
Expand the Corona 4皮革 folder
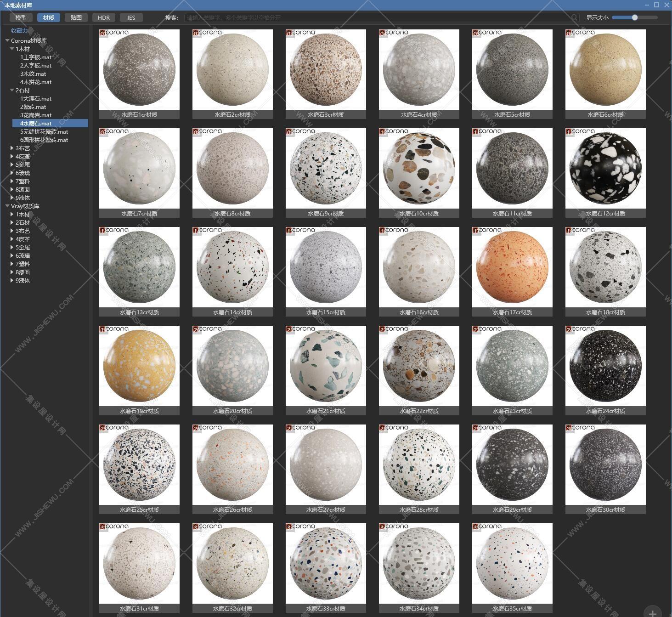[x=12, y=157]
